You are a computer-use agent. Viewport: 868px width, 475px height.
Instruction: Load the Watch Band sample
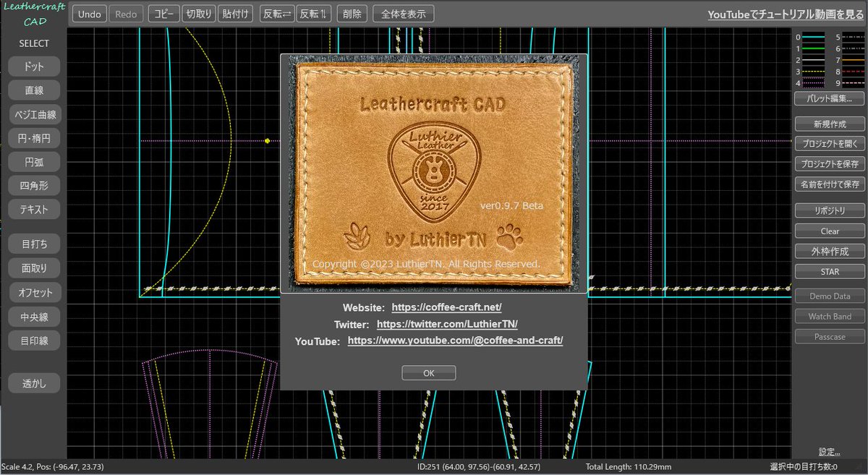pyautogui.click(x=830, y=317)
